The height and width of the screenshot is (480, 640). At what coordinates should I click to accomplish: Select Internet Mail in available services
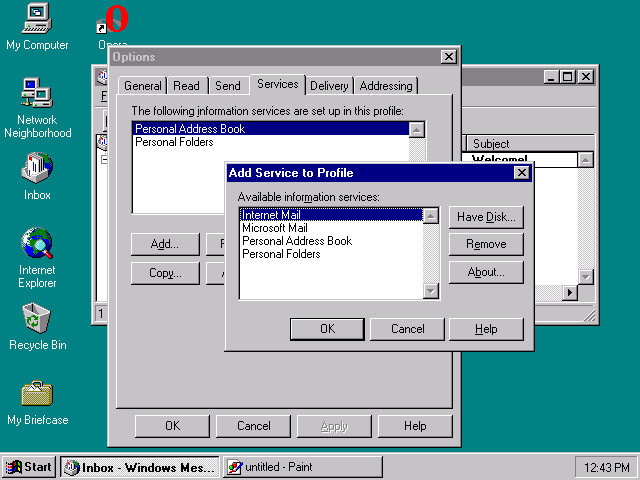(331, 215)
